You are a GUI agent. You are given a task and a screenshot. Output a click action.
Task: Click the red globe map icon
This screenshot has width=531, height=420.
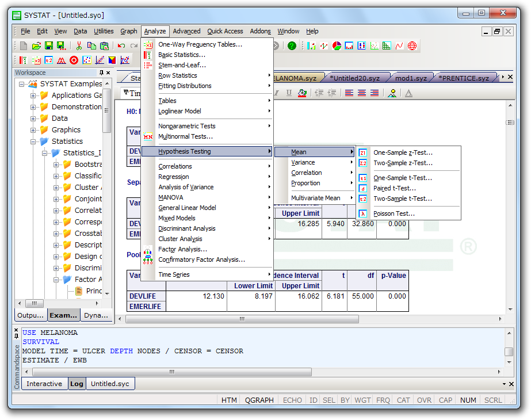tap(412, 45)
